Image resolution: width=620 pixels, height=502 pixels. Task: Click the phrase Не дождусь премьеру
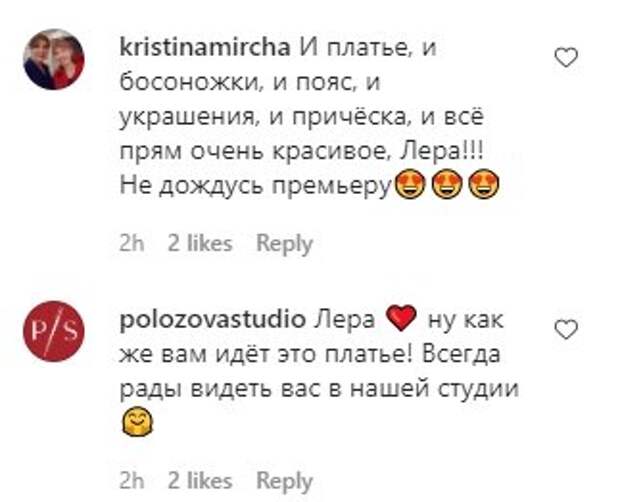(x=256, y=186)
